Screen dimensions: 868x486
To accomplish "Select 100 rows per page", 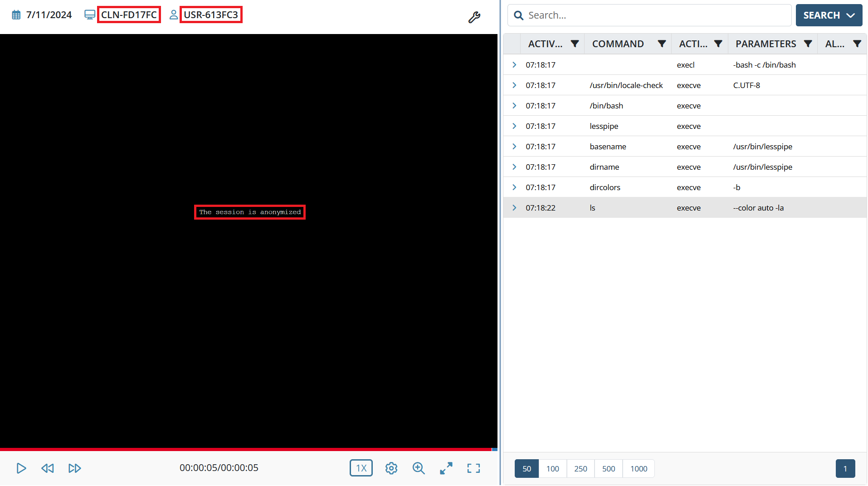I will (x=552, y=469).
